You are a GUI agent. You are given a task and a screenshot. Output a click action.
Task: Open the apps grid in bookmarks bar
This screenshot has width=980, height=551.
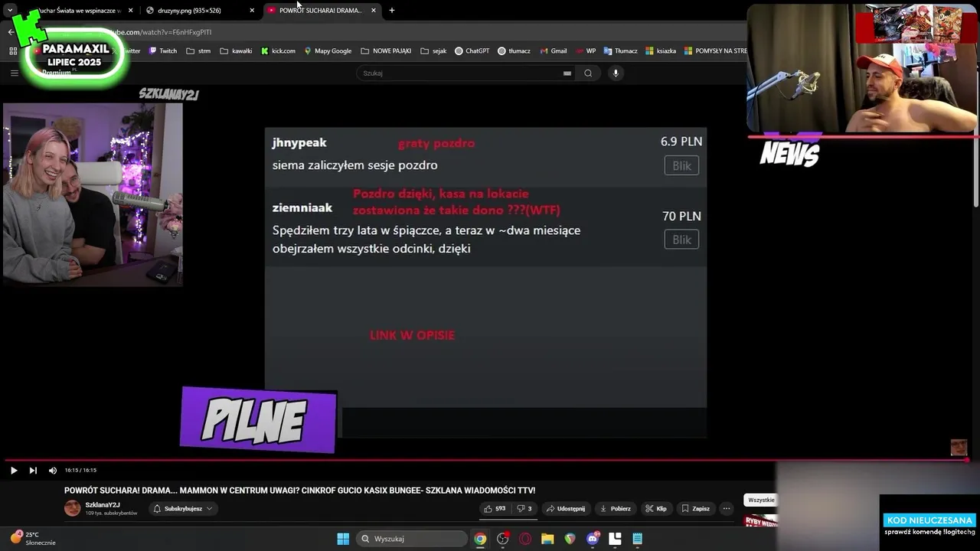[13, 51]
